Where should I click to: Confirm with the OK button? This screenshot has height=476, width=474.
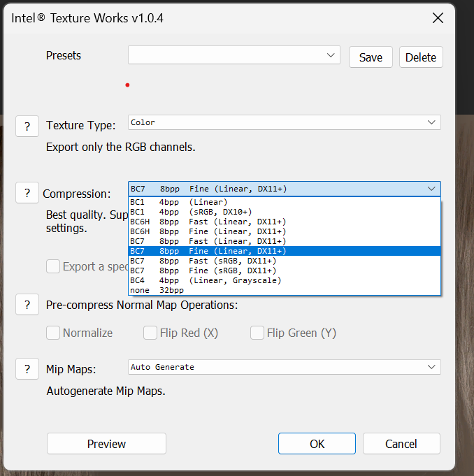click(317, 444)
